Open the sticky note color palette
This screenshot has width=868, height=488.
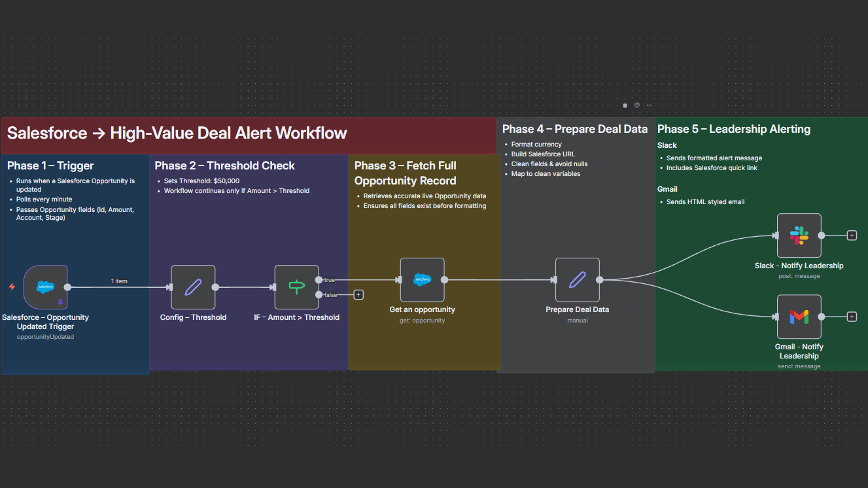pyautogui.click(x=636, y=105)
